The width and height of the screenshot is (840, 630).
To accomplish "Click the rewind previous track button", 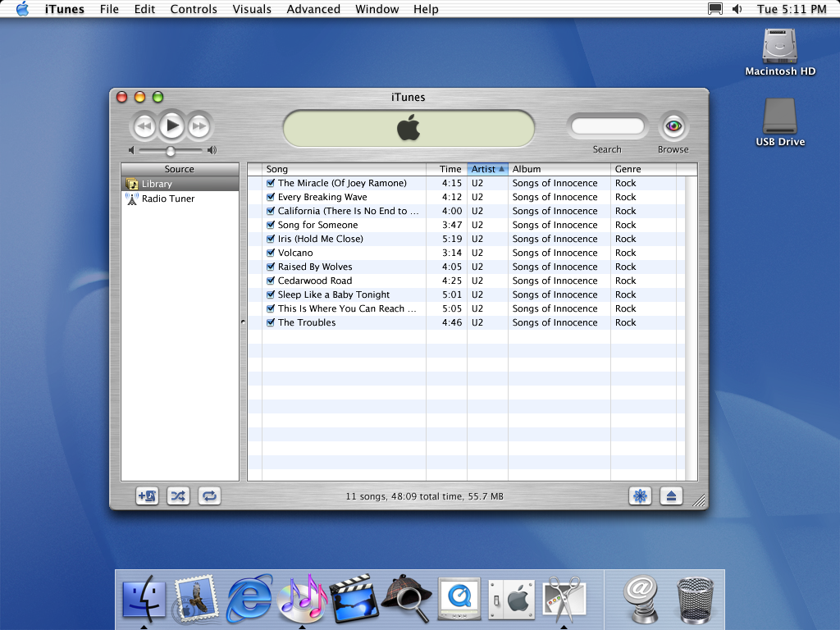I will click(144, 126).
